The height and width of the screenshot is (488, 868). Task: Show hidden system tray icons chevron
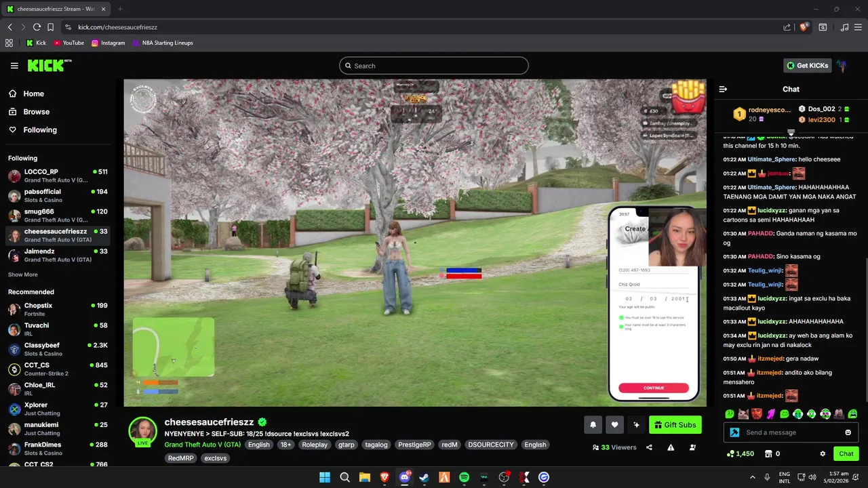pyautogui.click(x=751, y=477)
